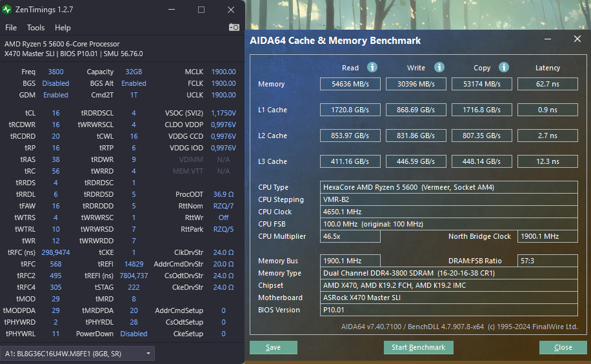Click the L2 Cache Write value 831.86 GB/s

(416, 136)
